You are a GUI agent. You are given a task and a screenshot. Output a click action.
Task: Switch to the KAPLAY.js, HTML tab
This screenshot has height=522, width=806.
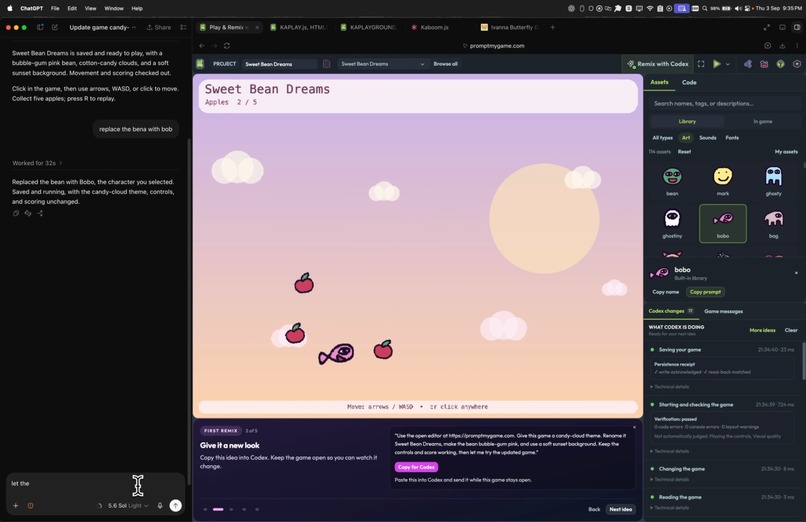click(298, 27)
